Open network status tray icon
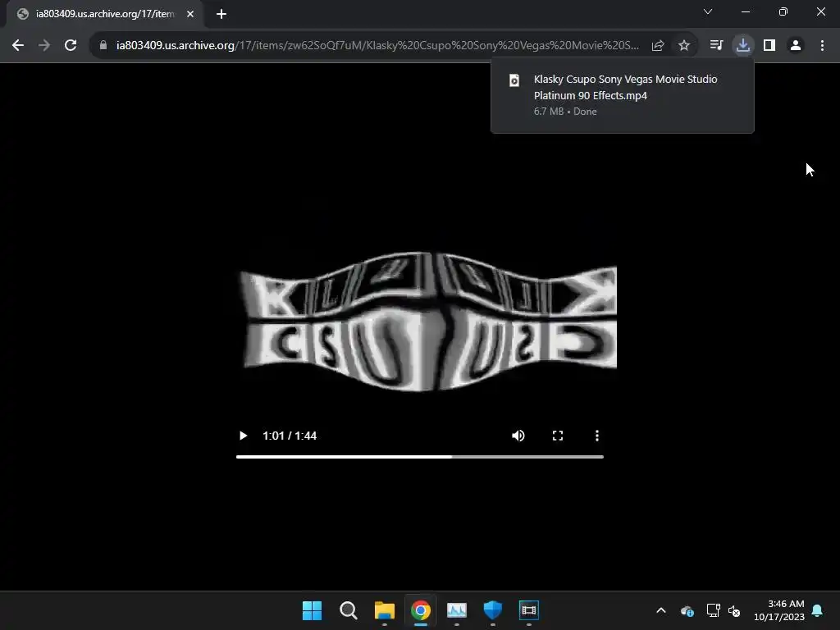This screenshot has height=630, width=840. coord(713,610)
